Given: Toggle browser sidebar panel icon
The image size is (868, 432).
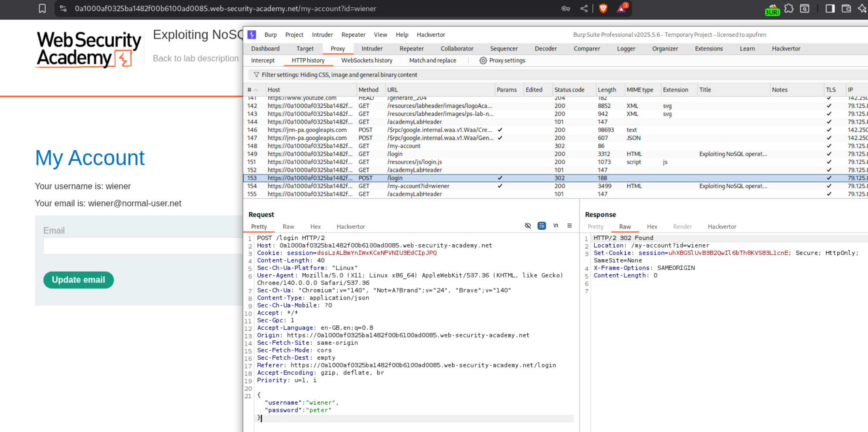Looking at the screenshot, I should click(830, 9).
